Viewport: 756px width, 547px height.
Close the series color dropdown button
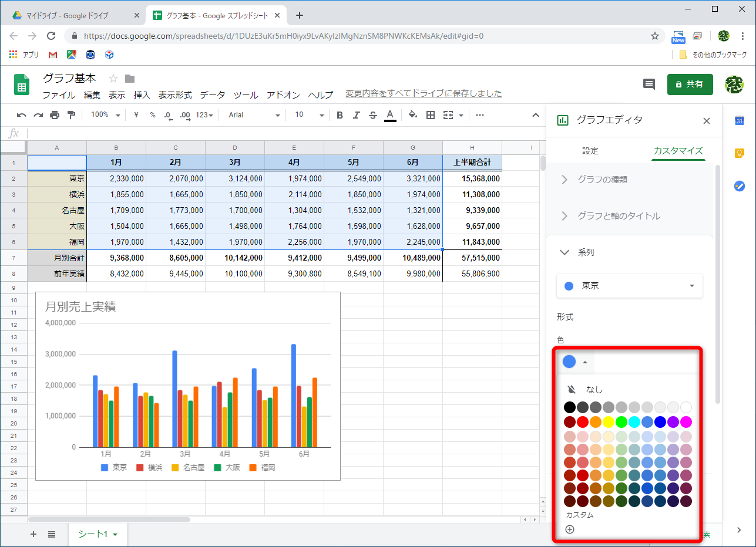(575, 362)
